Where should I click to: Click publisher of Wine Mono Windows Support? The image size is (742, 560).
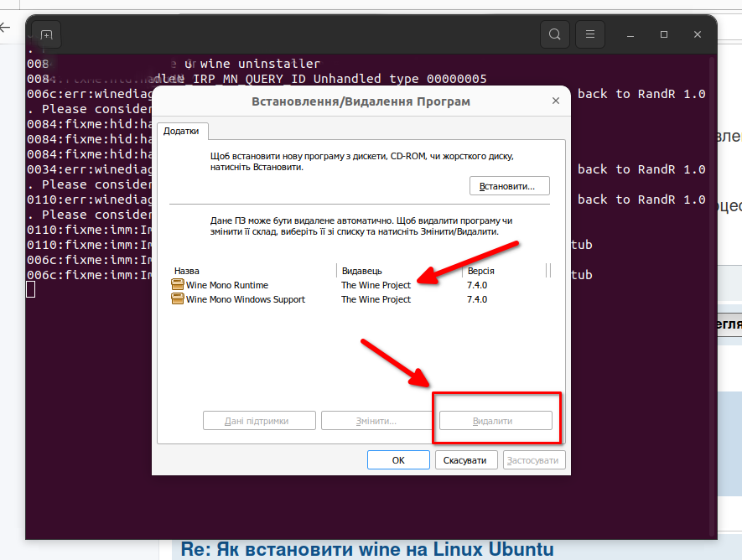376,299
